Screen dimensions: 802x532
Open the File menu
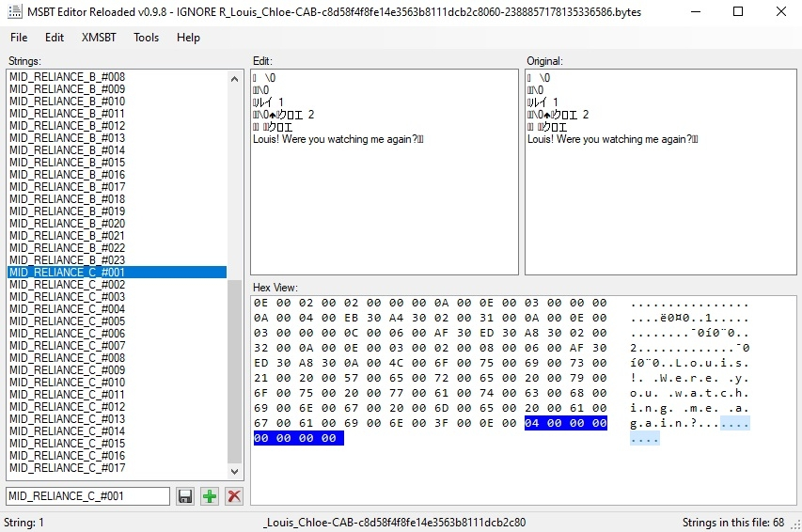point(19,38)
